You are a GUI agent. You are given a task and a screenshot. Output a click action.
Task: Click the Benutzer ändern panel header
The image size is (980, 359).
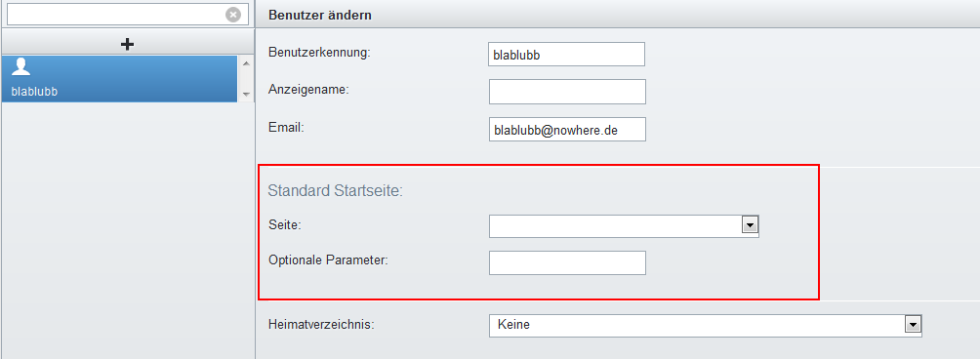(x=618, y=15)
